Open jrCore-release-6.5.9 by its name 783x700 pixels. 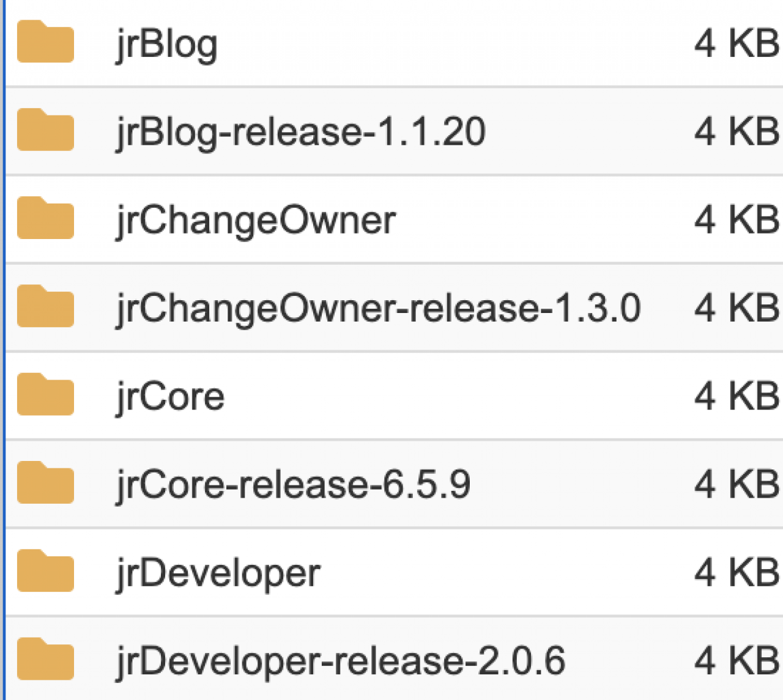click(293, 485)
